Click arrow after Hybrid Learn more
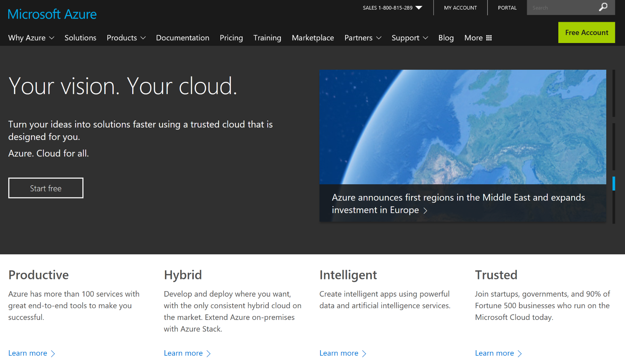 click(209, 354)
